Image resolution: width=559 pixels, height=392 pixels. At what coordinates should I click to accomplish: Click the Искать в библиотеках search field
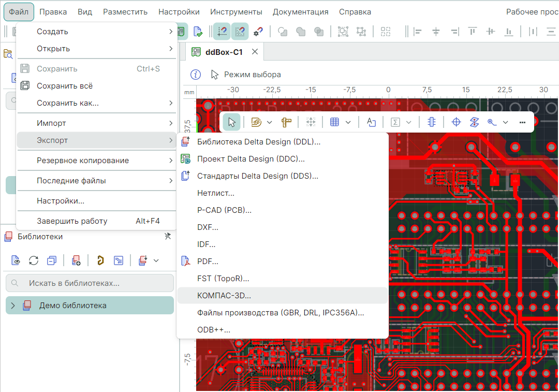coord(90,283)
